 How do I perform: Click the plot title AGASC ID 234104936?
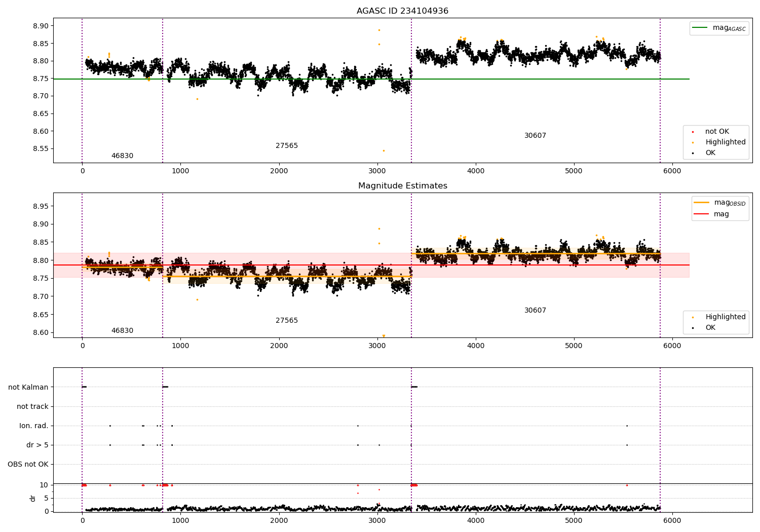(x=402, y=11)
